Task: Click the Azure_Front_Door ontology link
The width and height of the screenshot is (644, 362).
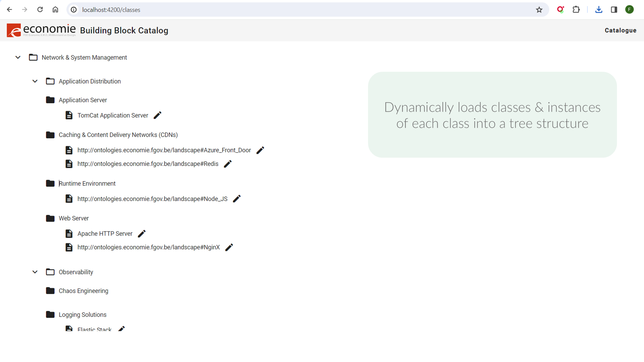Action: click(164, 150)
